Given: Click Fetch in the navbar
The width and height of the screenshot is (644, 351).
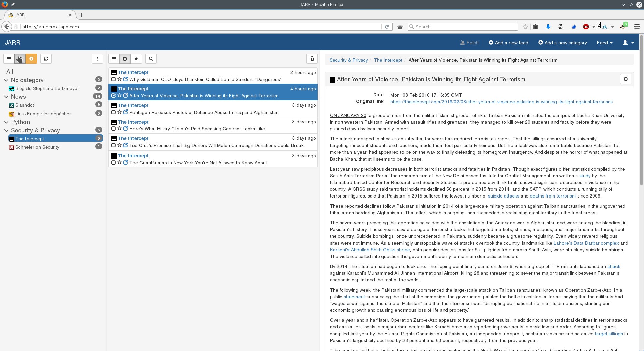Looking at the screenshot, I should click(x=469, y=43).
